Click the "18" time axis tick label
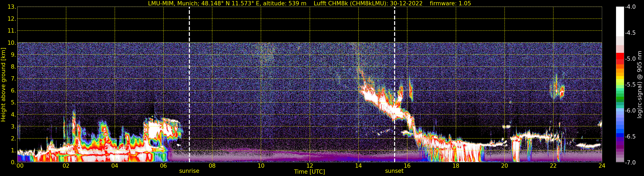644x176 pixels. click(x=456, y=166)
